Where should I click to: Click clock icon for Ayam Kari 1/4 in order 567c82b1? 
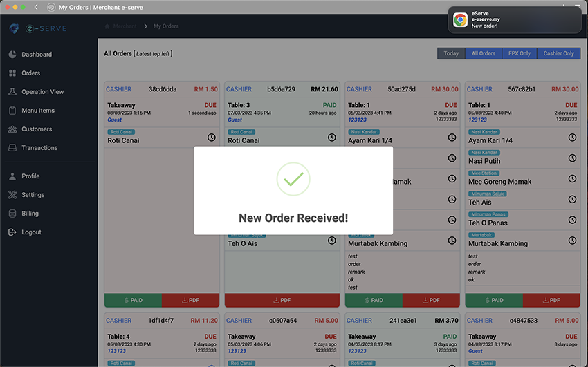coord(572,138)
